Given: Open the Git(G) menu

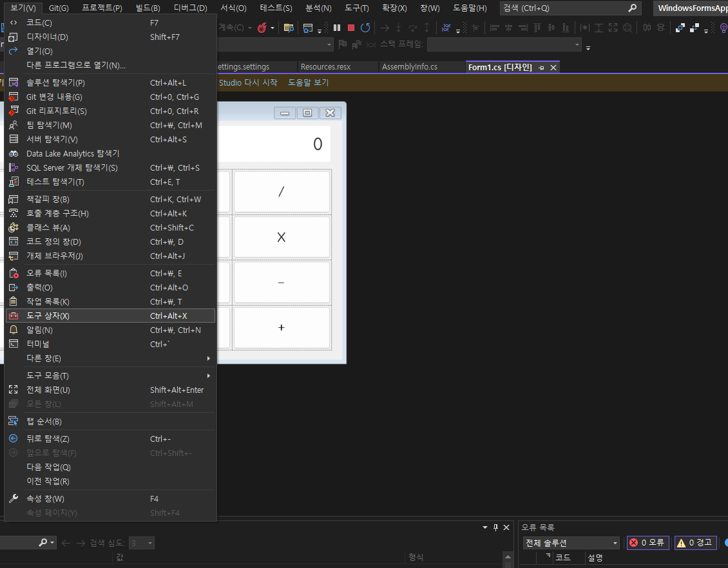Looking at the screenshot, I should 59,8.
